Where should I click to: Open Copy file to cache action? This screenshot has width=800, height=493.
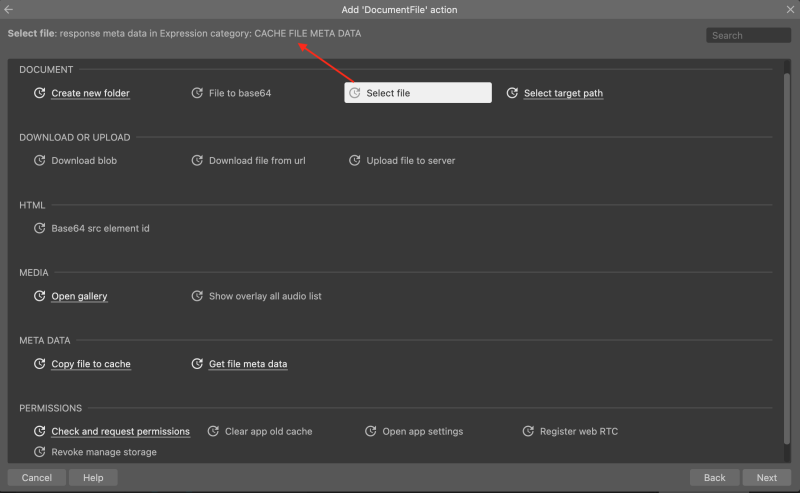[91, 364]
